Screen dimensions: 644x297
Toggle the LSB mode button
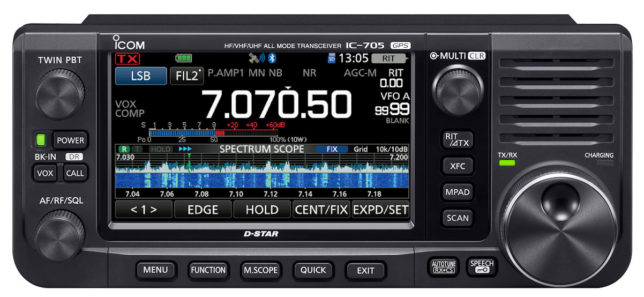140,76
